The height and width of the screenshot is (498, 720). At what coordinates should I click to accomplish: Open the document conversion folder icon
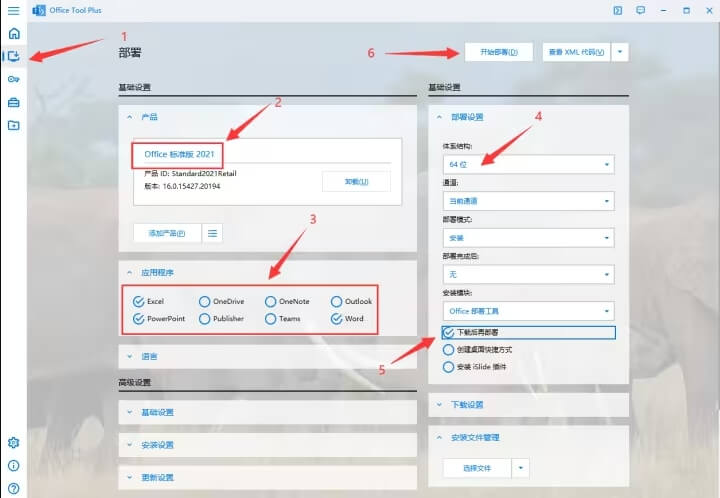14,125
